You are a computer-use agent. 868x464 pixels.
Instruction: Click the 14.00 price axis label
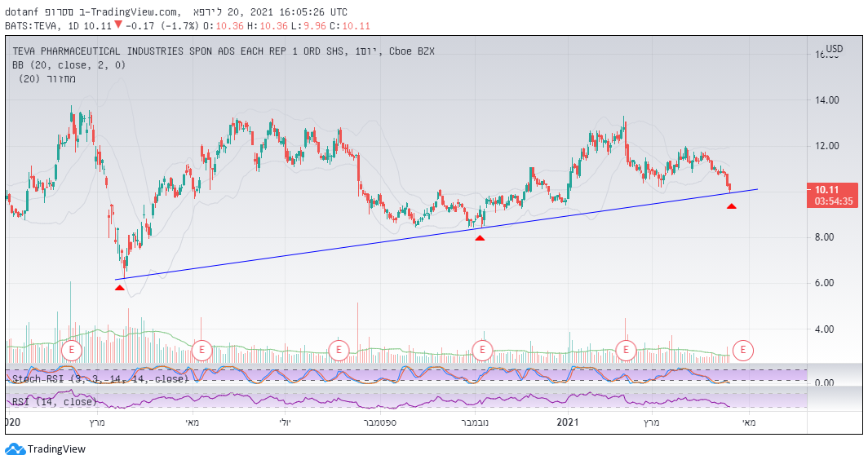click(x=826, y=100)
